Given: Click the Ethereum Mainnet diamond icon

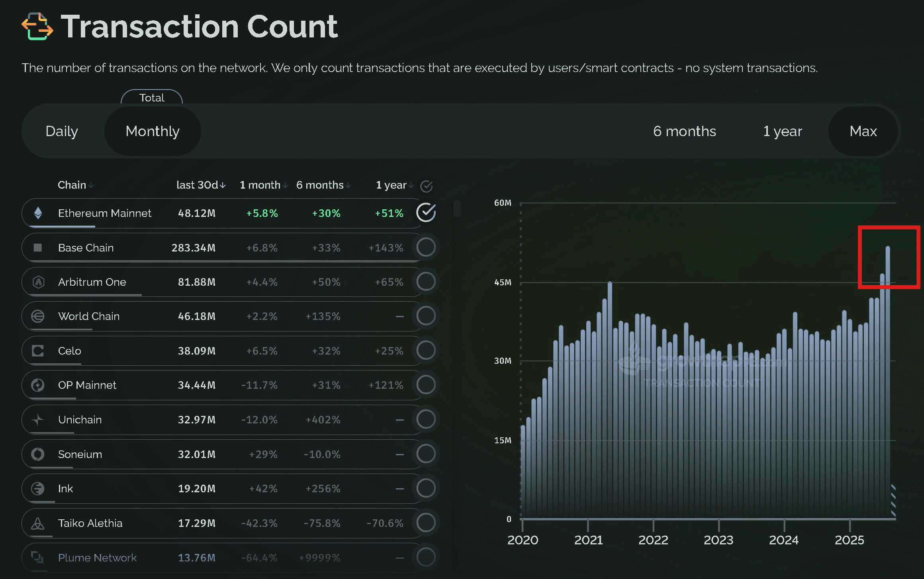Looking at the screenshot, I should 38,213.
